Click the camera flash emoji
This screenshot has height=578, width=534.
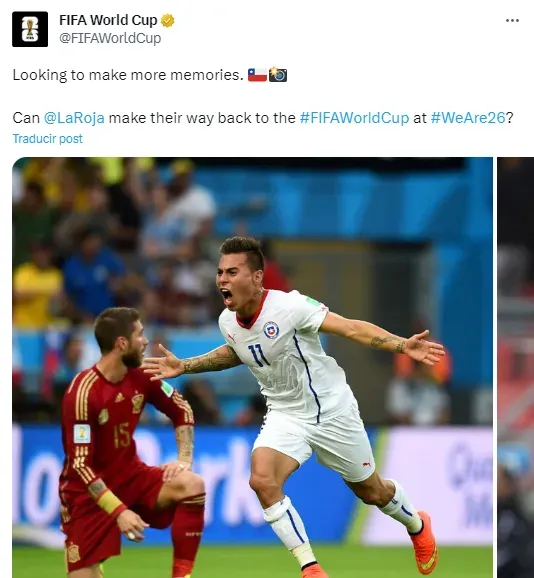[278, 75]
